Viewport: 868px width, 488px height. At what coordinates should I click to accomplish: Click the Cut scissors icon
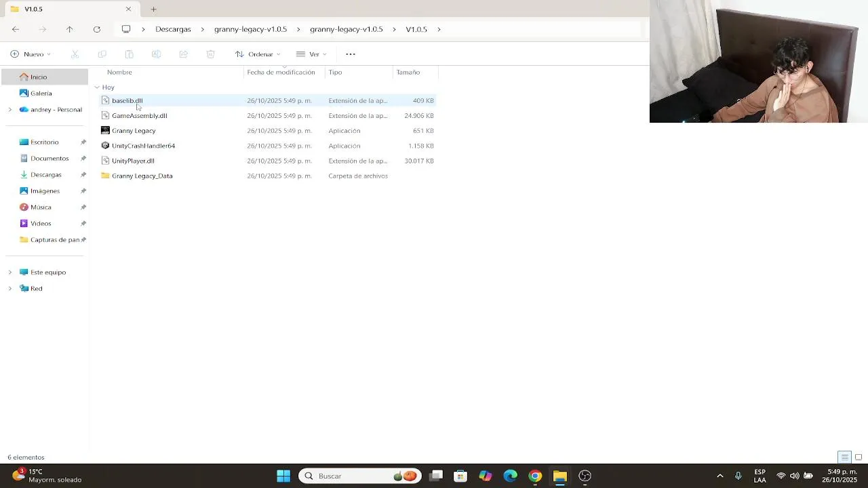click(x=75, y=54)
